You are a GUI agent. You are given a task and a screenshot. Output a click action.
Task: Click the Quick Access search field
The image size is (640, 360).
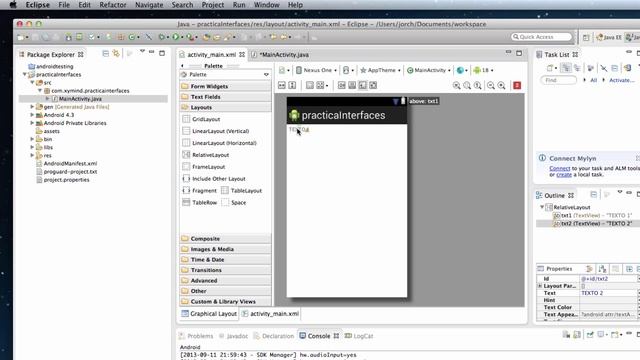pyautogui.click(x=542, y=37)
